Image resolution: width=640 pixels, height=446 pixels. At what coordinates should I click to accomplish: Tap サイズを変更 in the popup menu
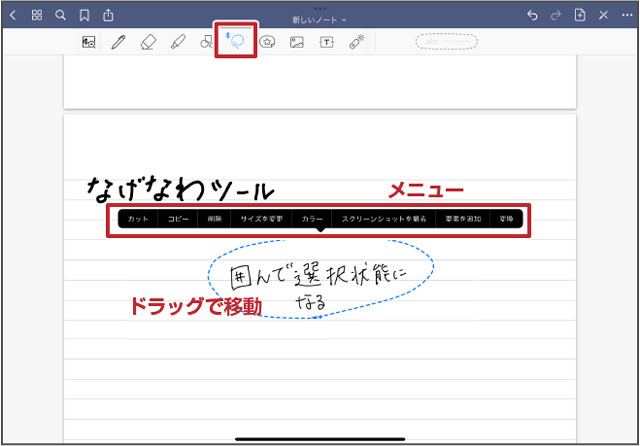click(261, 218)
